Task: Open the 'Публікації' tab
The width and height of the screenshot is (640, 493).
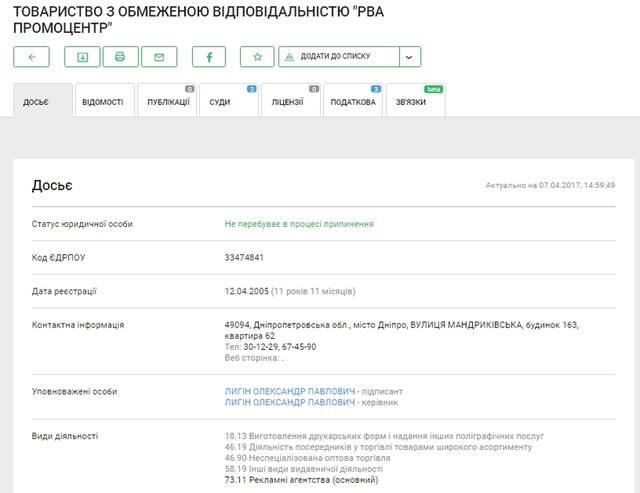Action: point(168,102)
